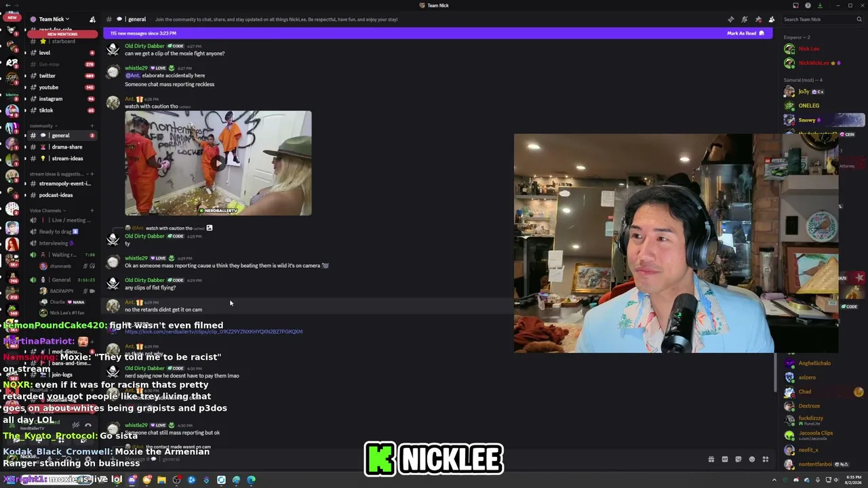Open the drama-share channel
Screen dimensions: 868x488
tap(61, 147)
